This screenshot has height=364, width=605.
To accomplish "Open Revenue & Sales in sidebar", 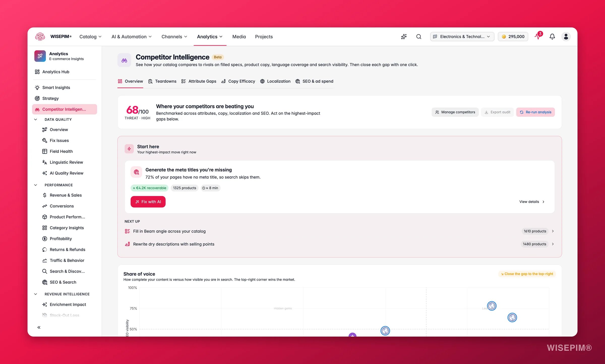I will pyautogui.click(x=68, y=195).
